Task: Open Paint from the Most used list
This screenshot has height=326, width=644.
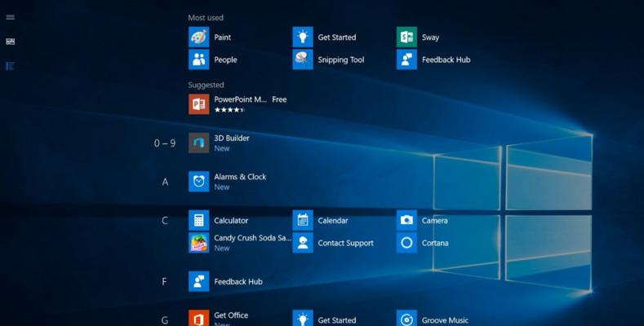Action: (210, 37)
